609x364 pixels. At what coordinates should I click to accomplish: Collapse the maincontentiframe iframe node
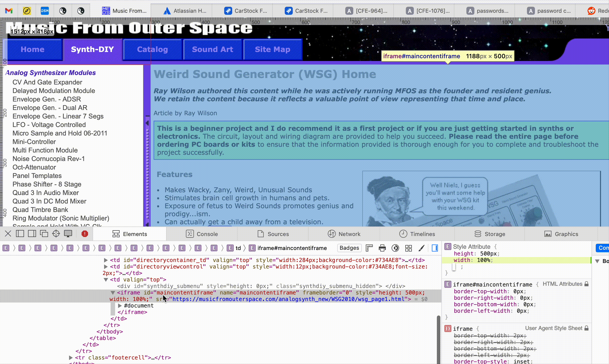[x=113, y=293]
